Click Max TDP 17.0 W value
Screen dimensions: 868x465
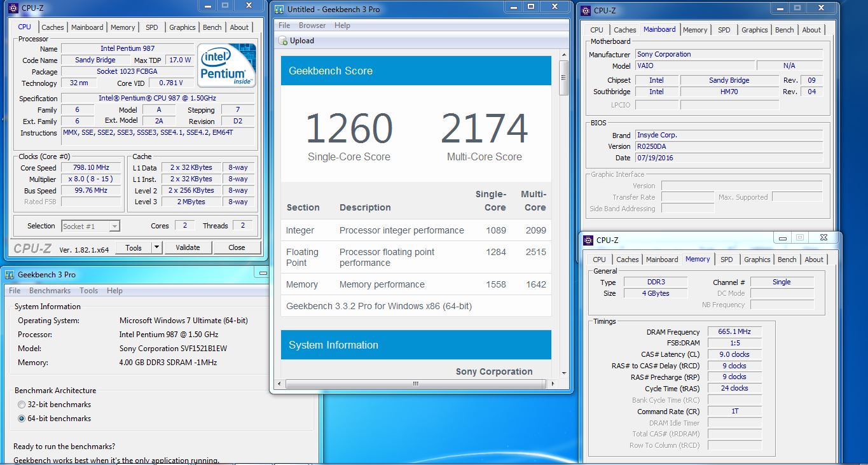(x=180, y=60)
